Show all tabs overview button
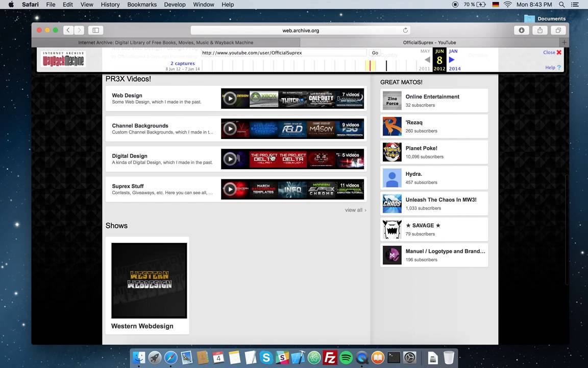588x368 pixels. (558, 30)
